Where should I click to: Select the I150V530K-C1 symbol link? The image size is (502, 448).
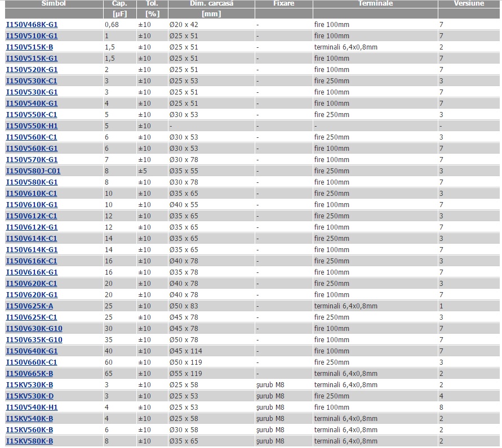pos(32,81)
